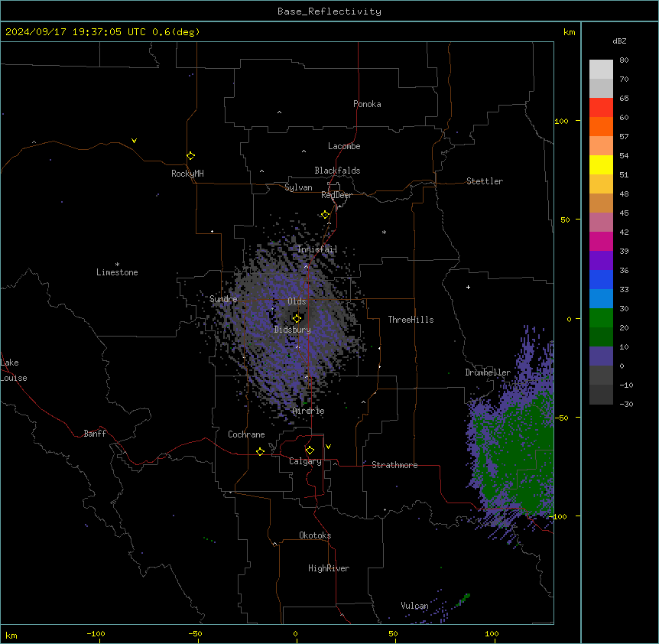Select the white plus marker north of Drumheller

tap(468, 287)
